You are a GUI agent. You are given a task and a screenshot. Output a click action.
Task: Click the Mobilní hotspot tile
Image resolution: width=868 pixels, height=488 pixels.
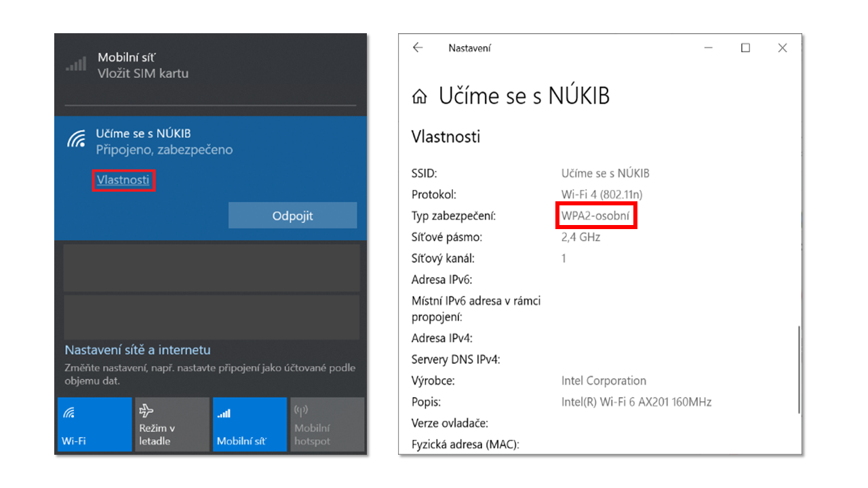pyautogui.click(x=327, y=424)
